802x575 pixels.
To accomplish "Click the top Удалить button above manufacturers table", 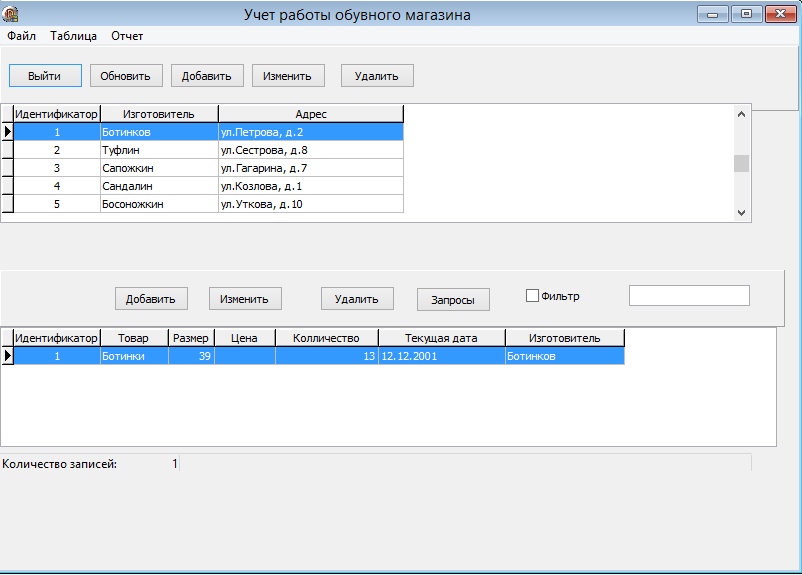I will [x=377, y=76].
